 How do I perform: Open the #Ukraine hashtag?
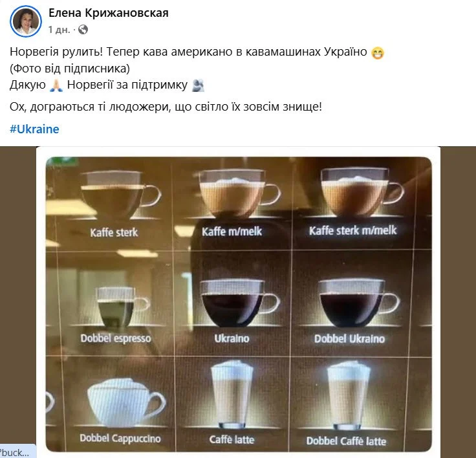pos(34,129)
